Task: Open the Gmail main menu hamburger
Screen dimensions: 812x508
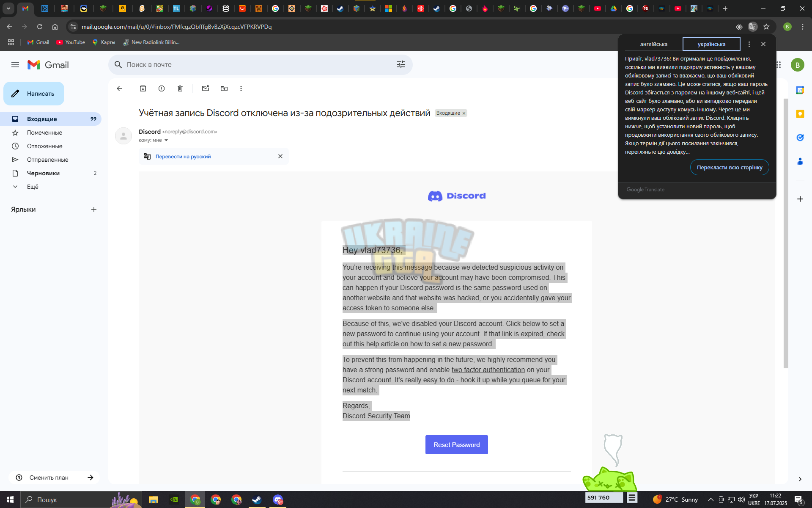Action: coord(15,65)
